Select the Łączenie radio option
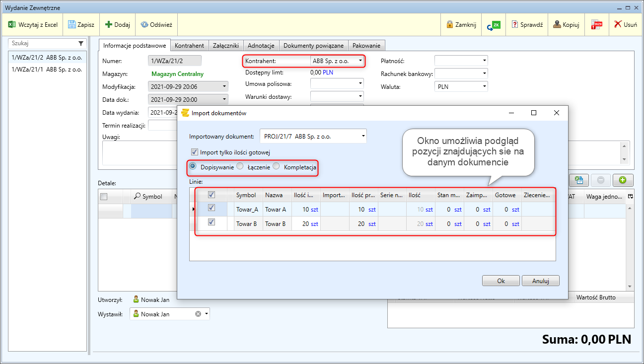The width and height of the screenshot is (644, 364). pos(240,167)
